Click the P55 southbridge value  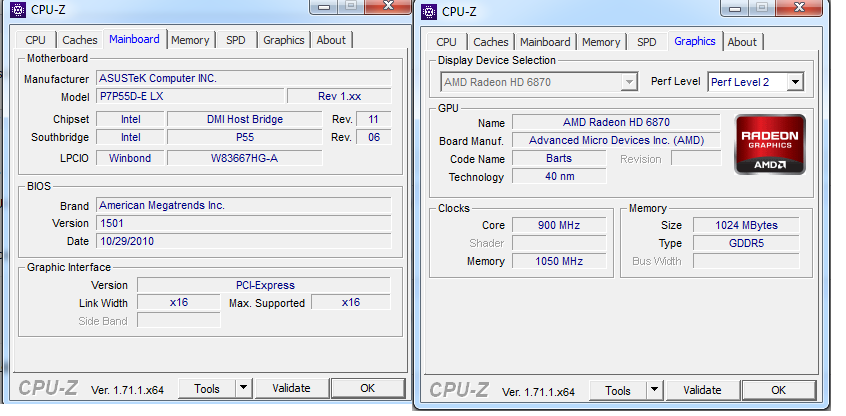(244, 138)
